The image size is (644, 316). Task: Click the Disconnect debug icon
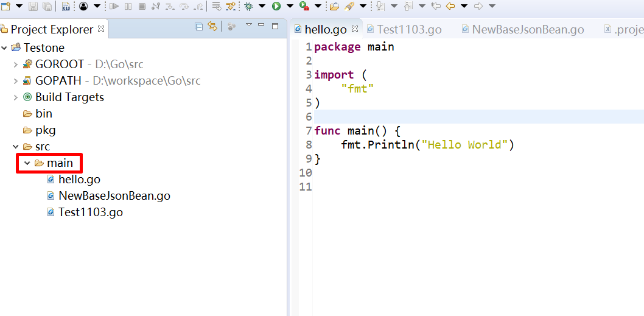click(155, 6)
